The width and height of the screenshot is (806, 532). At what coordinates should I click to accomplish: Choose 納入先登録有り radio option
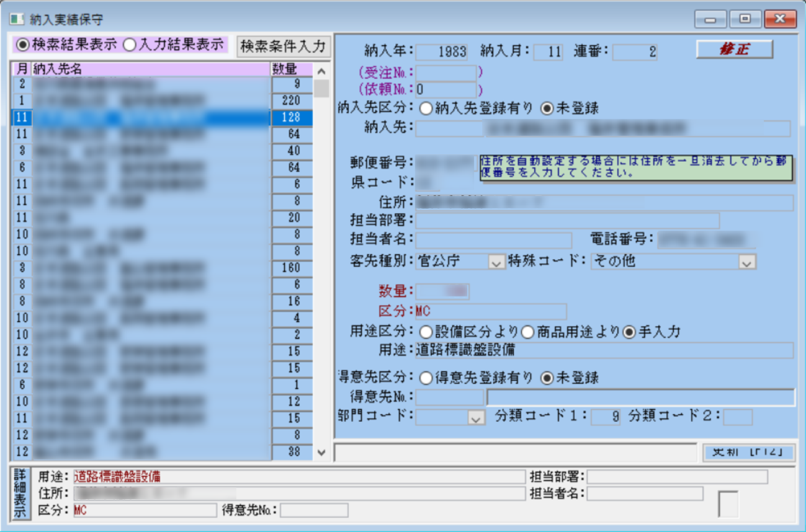click(x=426, y=109)
